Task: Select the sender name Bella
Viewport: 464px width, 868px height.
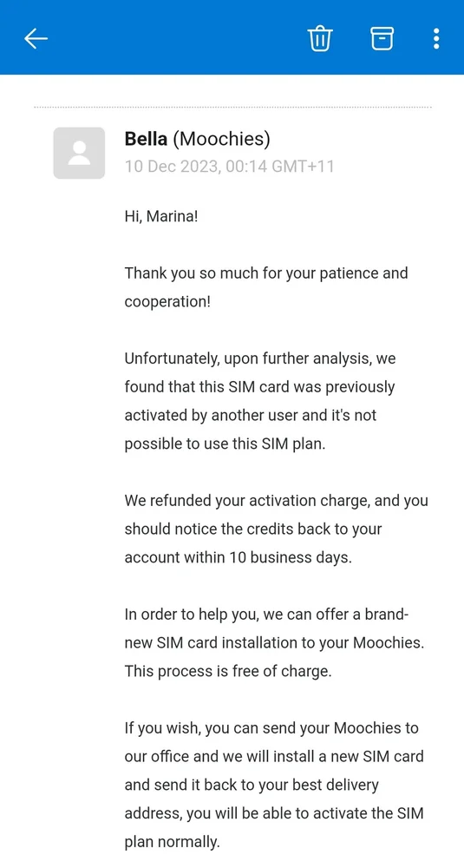Action: 146,139
